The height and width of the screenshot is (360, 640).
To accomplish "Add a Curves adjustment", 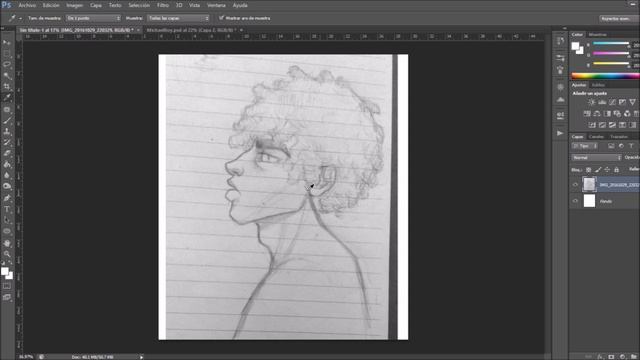I will click(x=612, y=102).
